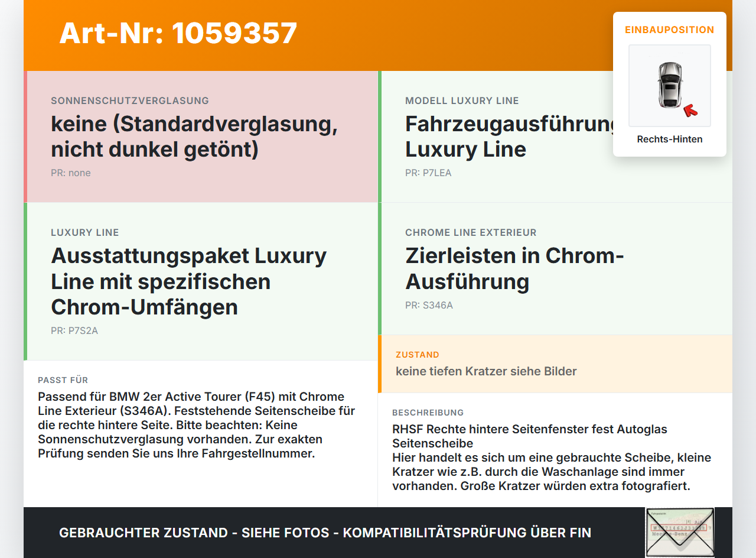Click the PR: P7S2A code

coord(74,331)
